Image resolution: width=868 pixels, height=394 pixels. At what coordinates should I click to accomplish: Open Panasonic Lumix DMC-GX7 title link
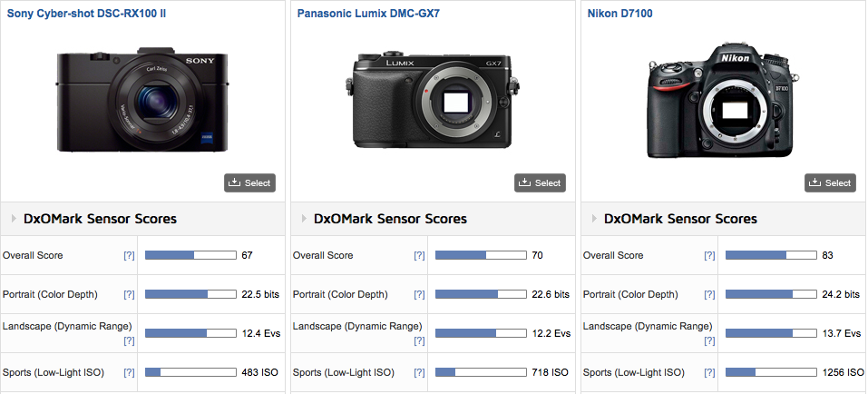[361, 15]
